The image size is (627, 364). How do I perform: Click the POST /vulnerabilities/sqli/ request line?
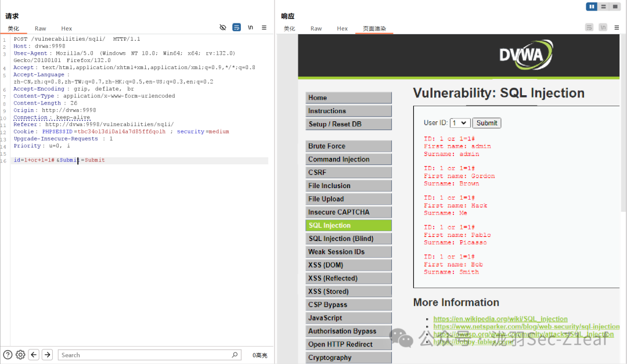(x=77, y=39)
